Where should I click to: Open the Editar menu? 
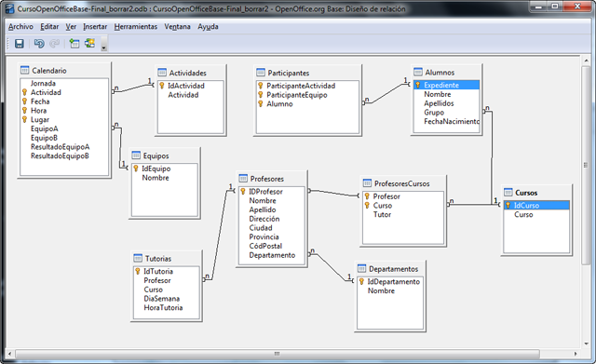(x=49, y=27)
